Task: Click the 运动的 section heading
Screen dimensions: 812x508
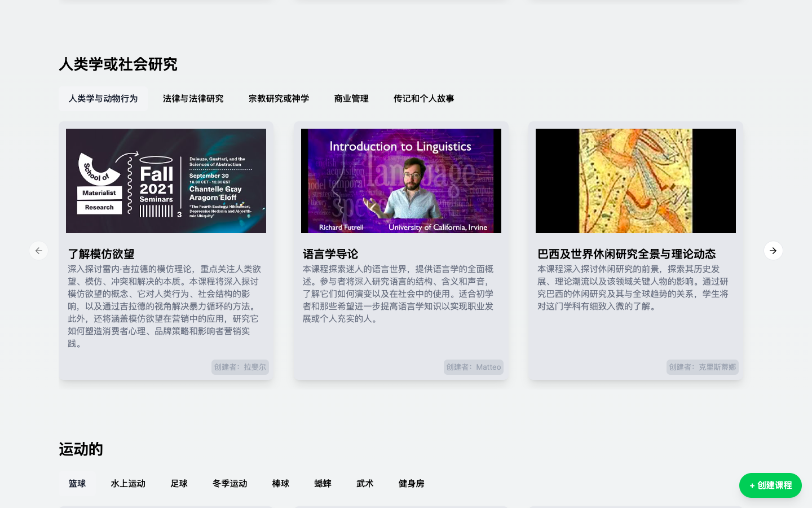Action: click(81, 449)
